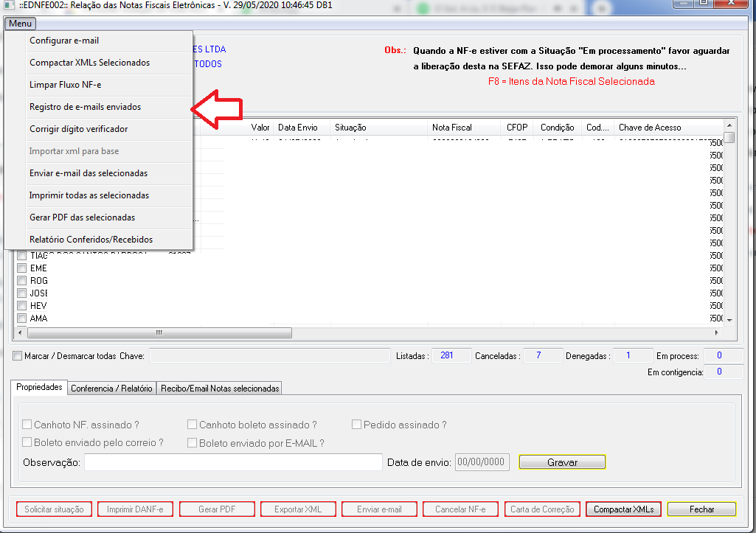The image size is (756, 533).
Task: Open Recibo/Email Notas selecionadas tab
Action: tap(220, 389)
